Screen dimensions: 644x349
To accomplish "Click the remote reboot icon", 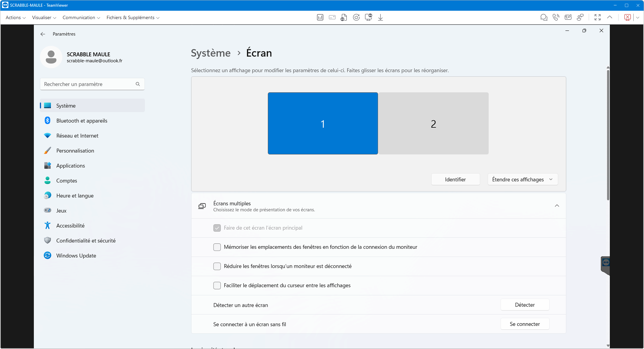I will [x=356, y=17].
